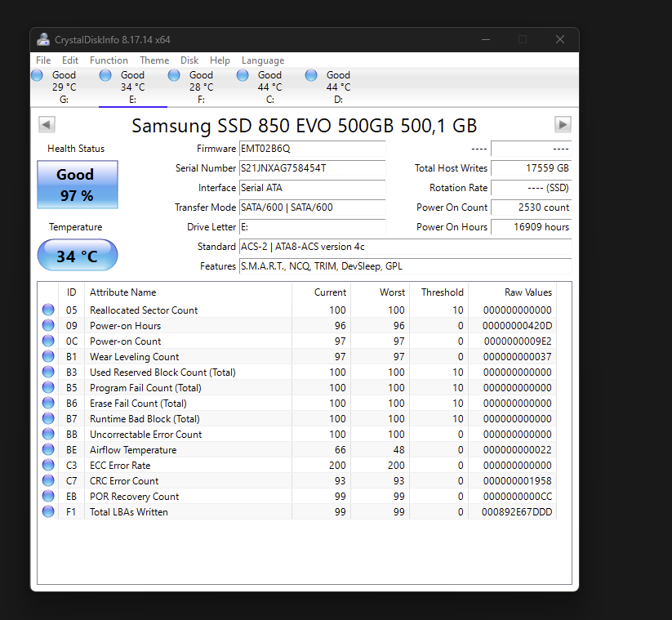Select the C: drive tab

(270, 87)
